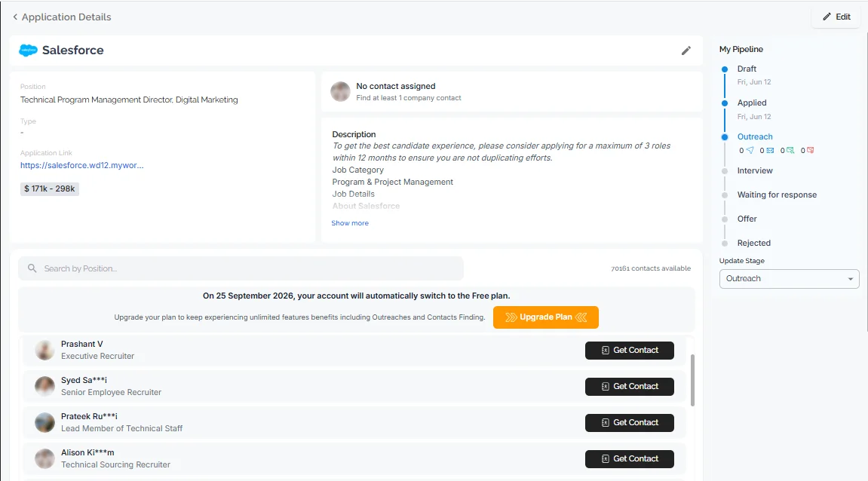Screen dimensions: 868x481
Task: Click the Senior Employee Recruiter title text
Action: [112, 393]
